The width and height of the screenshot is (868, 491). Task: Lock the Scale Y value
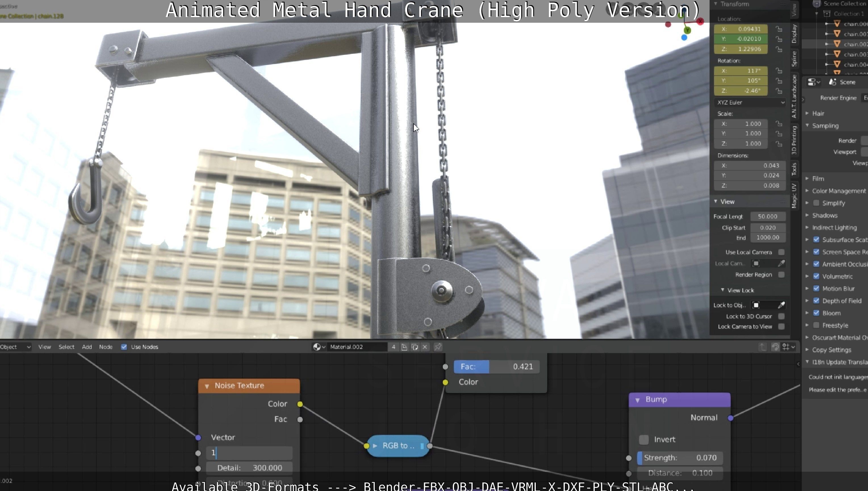pyautogui.click(x=779, y=134)
